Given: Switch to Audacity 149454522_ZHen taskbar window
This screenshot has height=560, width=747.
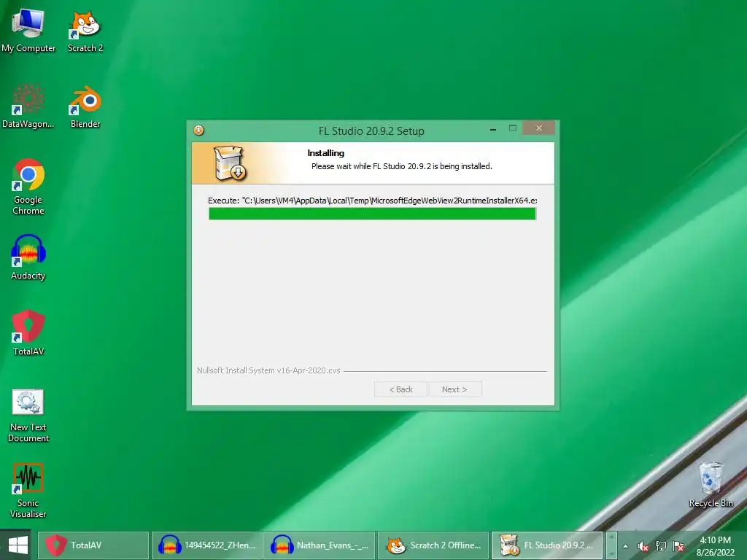Looking at the screenshot, I should [206, 545].
